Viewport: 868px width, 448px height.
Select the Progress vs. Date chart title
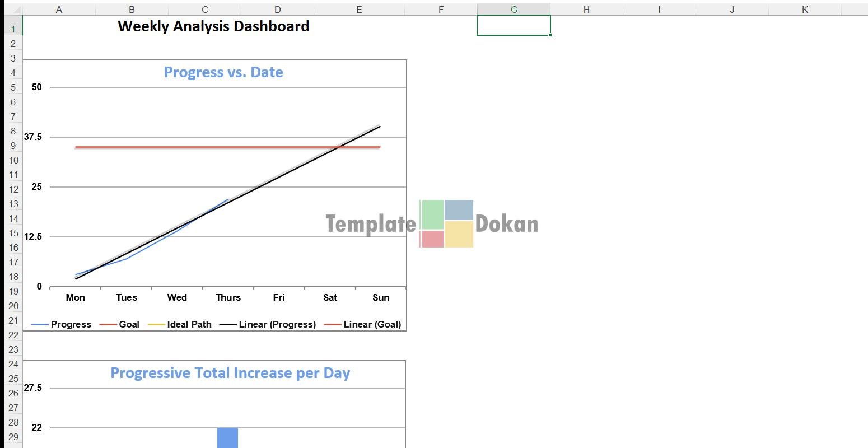point(223,72)
